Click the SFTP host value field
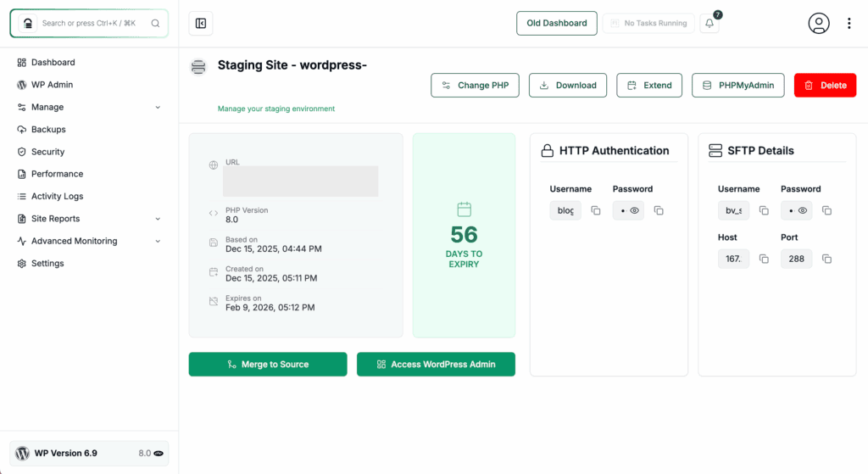The image size is (868, 474). [x=733, y=259]
